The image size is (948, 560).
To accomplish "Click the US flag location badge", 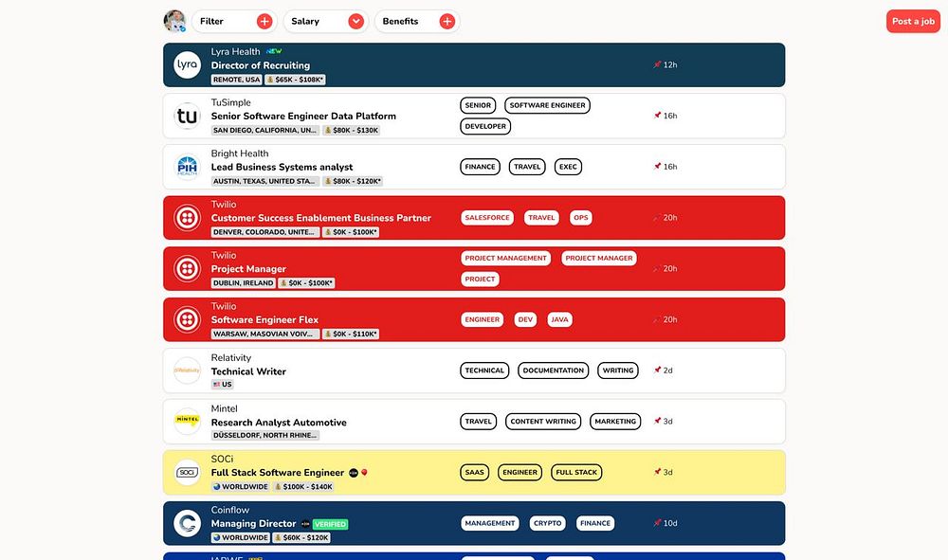I will 222,384.
